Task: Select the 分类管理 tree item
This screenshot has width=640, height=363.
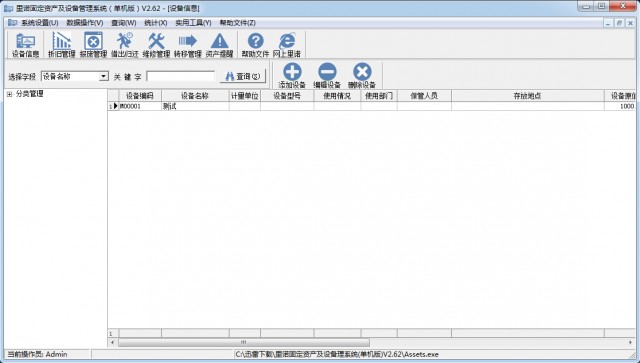Action: click(29, 94)
